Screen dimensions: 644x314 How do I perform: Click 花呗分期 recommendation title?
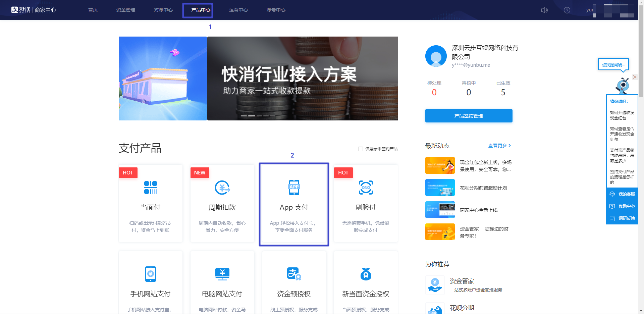462,308
